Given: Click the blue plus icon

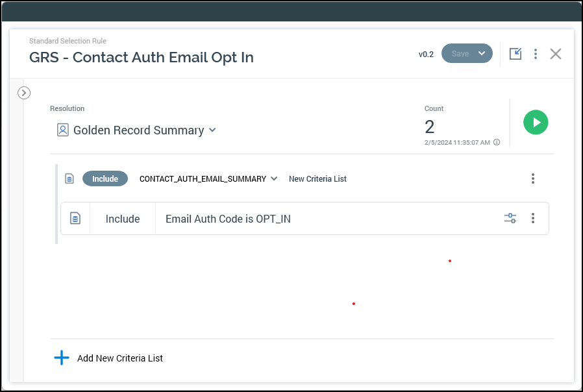Looking at the screenshot, I should point(62,358).
